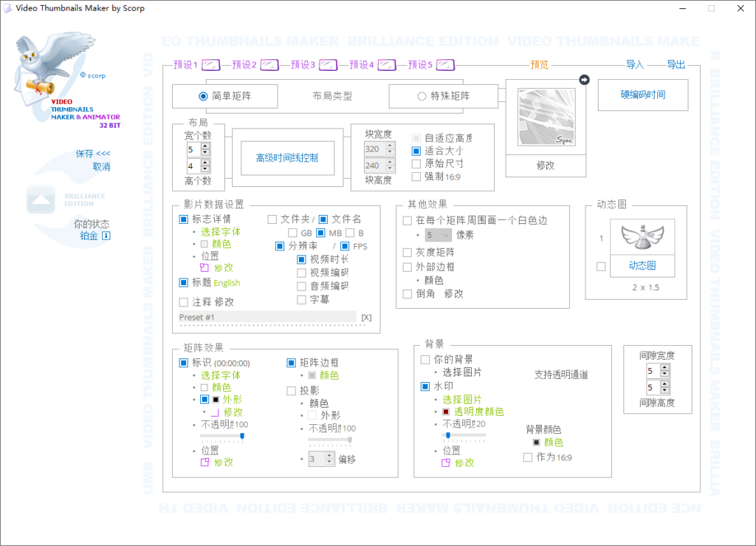The width and height of the screenshot is (756, 546).
Task: Click the 预览 preview link
Action: coord(540,64)
